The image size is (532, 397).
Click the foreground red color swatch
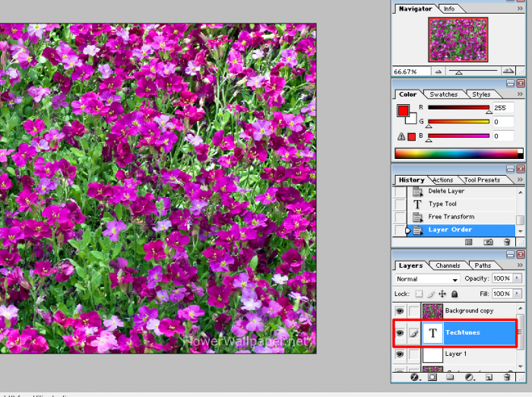(x=404, y=111)
